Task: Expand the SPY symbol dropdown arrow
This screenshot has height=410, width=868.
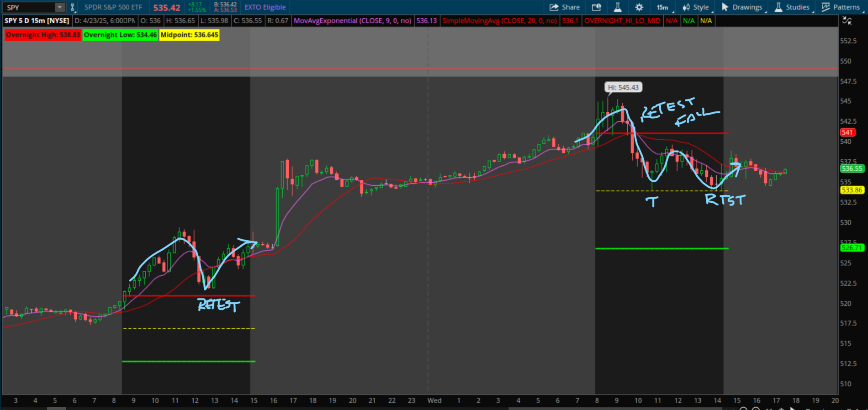Action: (x=60, y=7)
